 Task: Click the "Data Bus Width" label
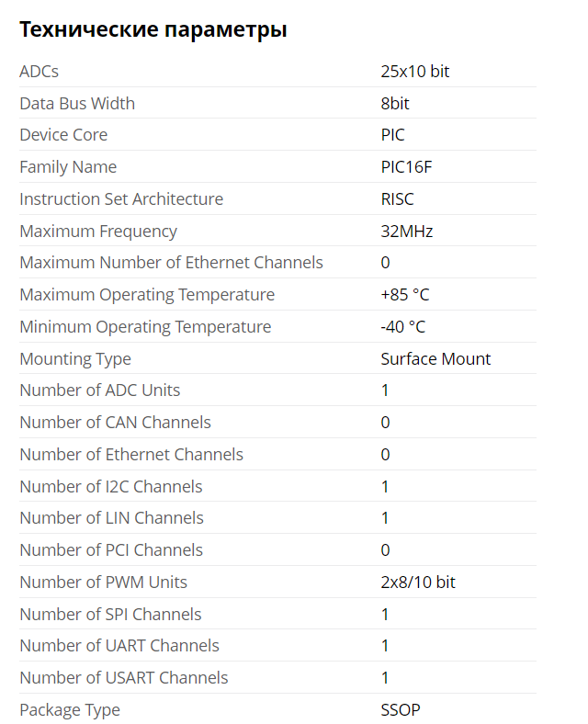pos(77,104)
